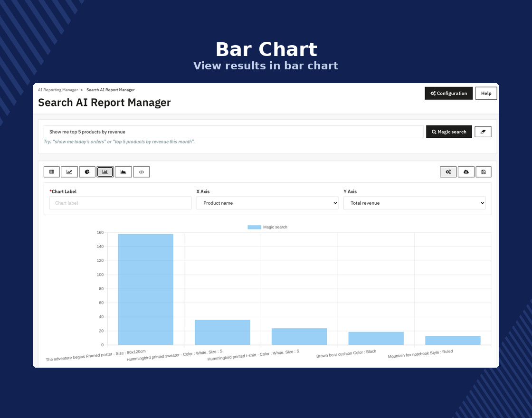Clear search with the eraser button
The width and height of the screenshot is (532, 418).
pyautogui.click(x=483, y=132)
